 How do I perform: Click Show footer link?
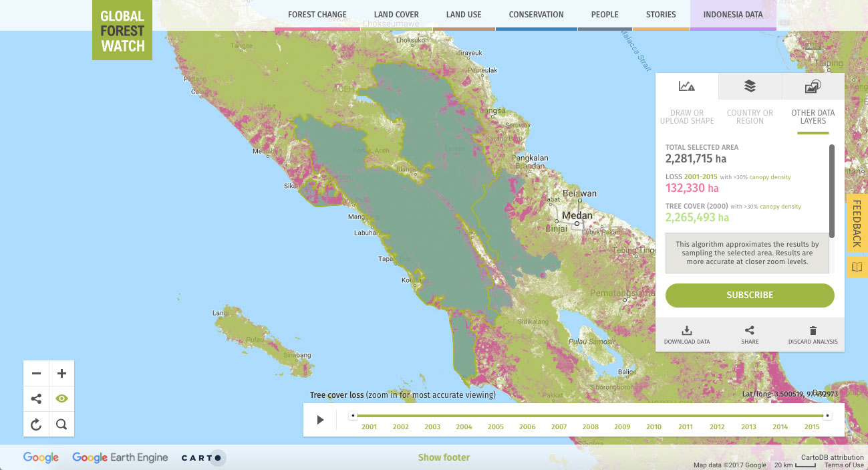[x=444, y=458]
